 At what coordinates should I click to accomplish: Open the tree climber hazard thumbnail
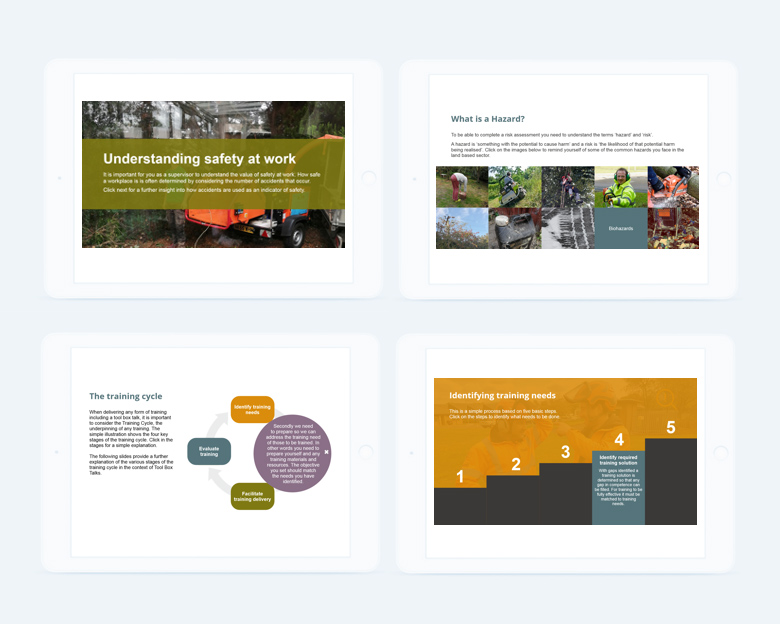click(568, 187)
